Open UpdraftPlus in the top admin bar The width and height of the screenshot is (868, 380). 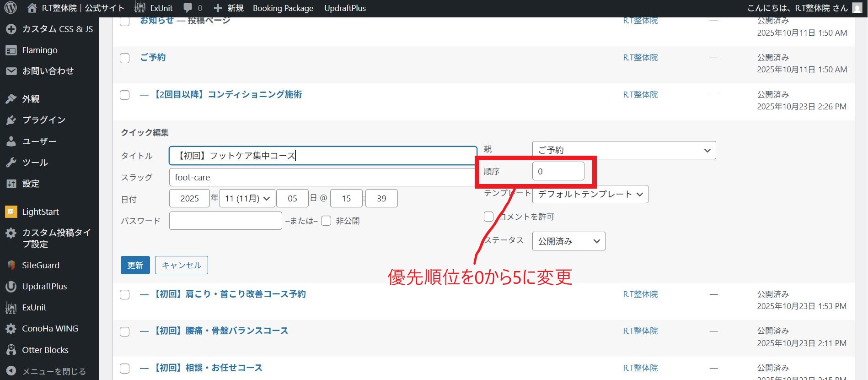345,8
